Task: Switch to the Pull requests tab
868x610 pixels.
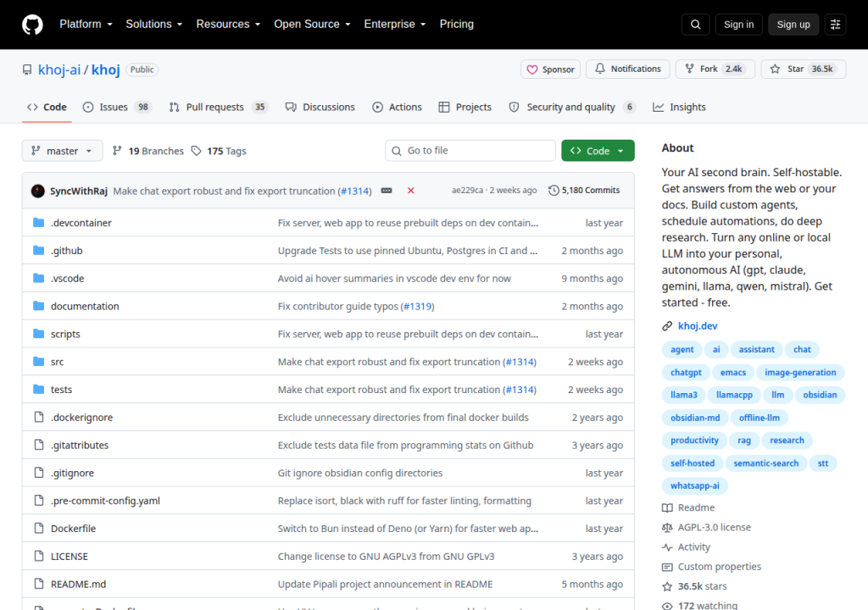Action: point(219,108)
